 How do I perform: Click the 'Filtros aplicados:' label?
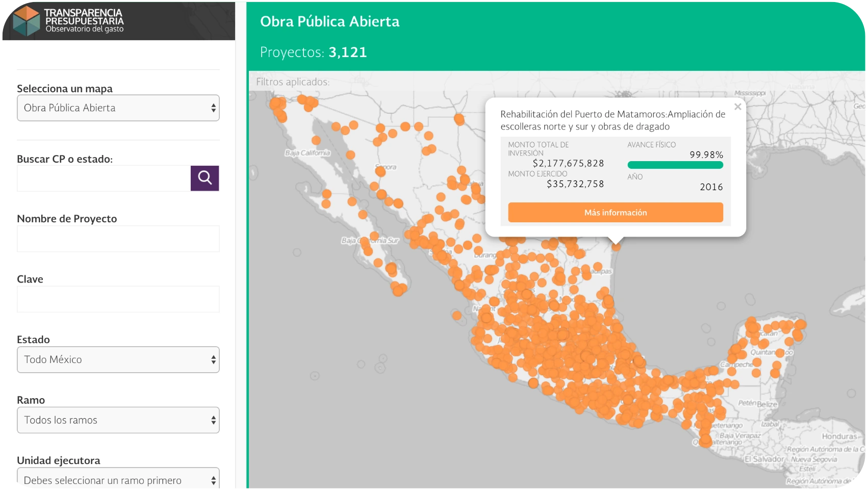[x=293, y=82]
